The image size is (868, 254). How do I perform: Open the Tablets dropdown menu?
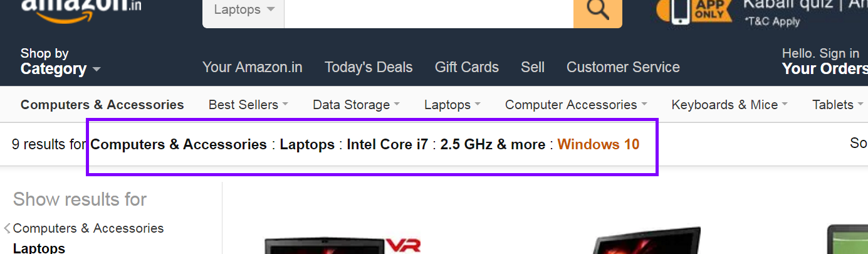click(838, 105)
